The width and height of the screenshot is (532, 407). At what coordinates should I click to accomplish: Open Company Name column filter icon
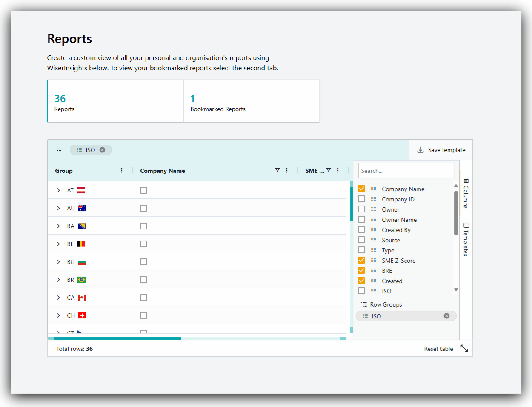(x=277, y=170)
